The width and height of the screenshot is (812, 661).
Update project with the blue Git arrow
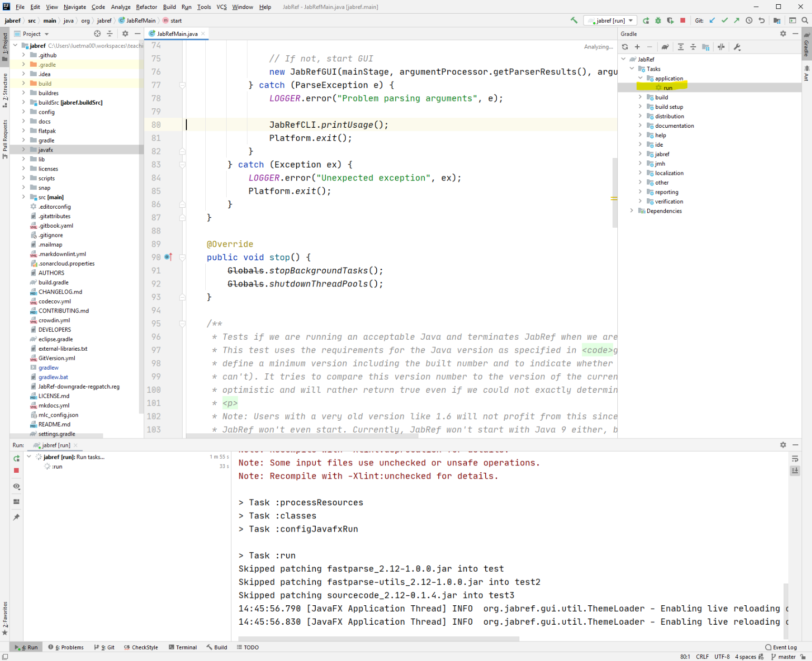click(712, 21)
